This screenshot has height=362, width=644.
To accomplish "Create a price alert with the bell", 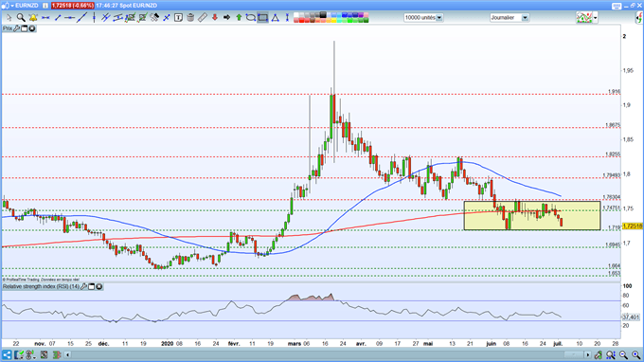I will [33, 18].
